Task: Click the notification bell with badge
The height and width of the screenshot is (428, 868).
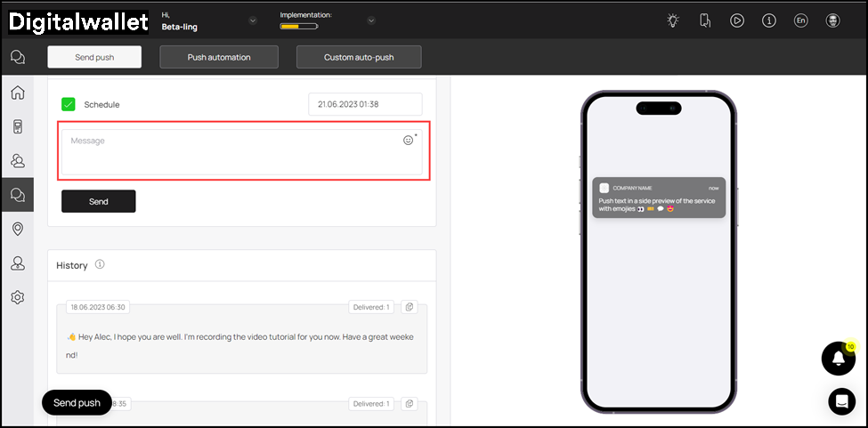Action: [838, 358]
